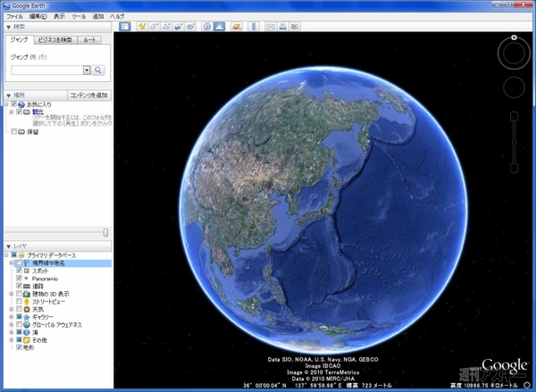Open the ツール menu

79,16
